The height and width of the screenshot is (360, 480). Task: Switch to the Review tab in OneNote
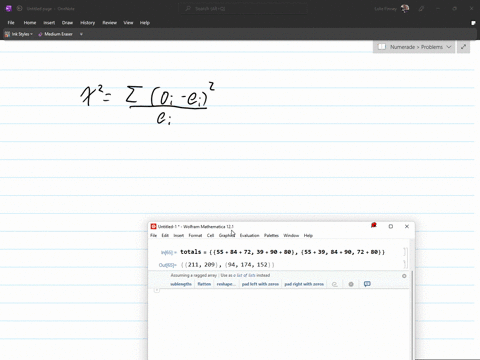click(x=109, y=23)
